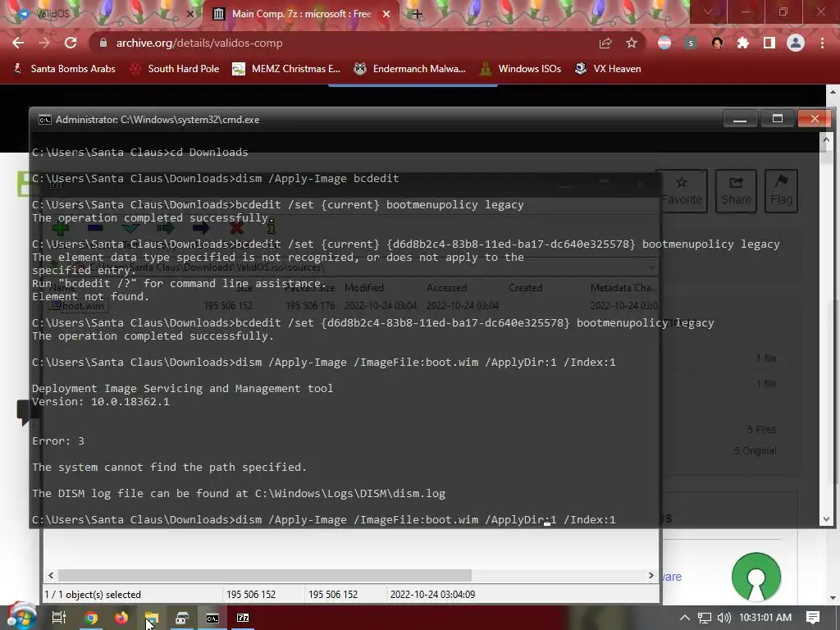Screen dimensions: 840x630
Task: Click the Share button on archive.org
Action: pyautogui.click(x=736, y=190)
